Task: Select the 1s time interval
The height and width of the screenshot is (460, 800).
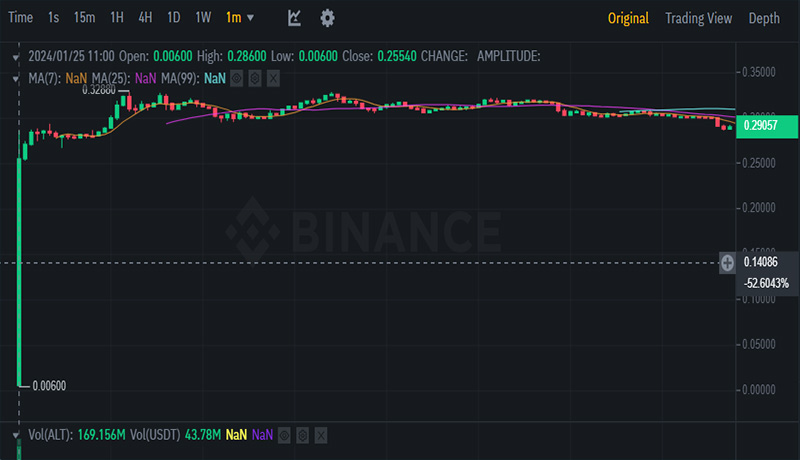Action: (54, 18)
